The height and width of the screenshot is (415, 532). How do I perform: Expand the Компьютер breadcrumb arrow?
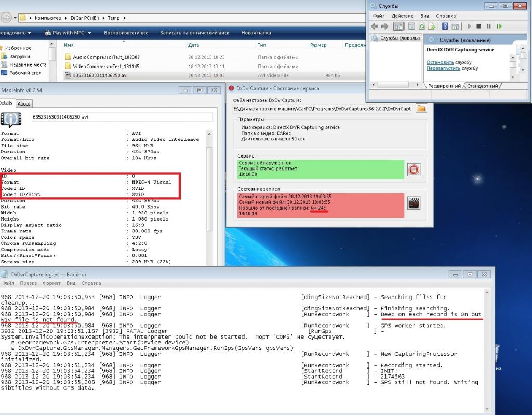(65, 18)
